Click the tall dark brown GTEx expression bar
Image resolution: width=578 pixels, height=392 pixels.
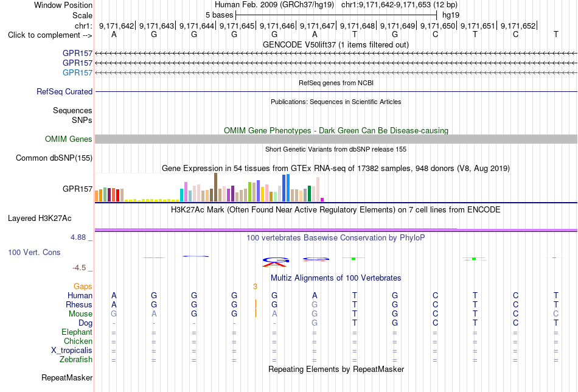(215, 187)
